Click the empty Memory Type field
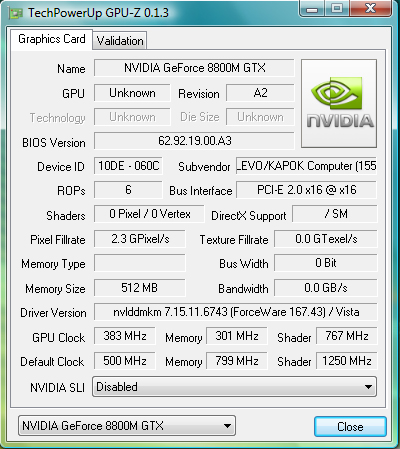The height and width of the screenshot is (449, 400). (140, 263)
